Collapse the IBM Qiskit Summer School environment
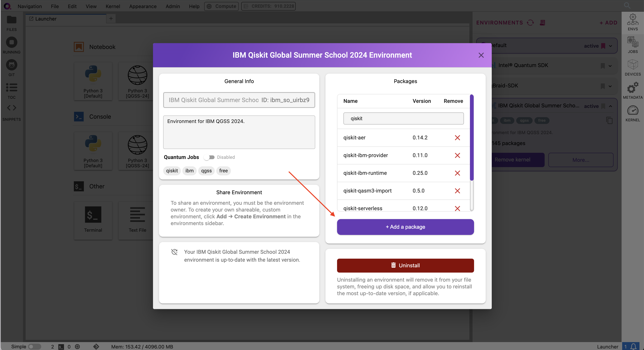This screenshot has width=644, height=350. [611, 106]
